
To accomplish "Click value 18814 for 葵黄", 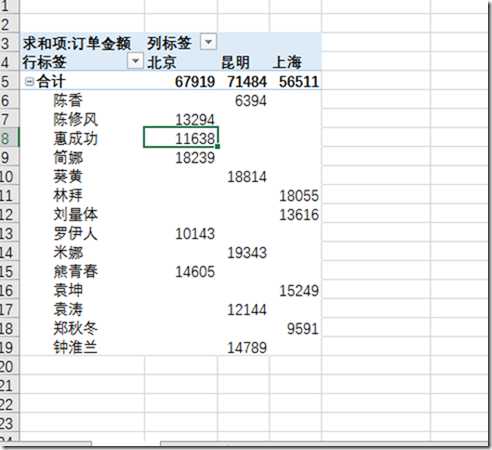I will [x=247, y=177].
